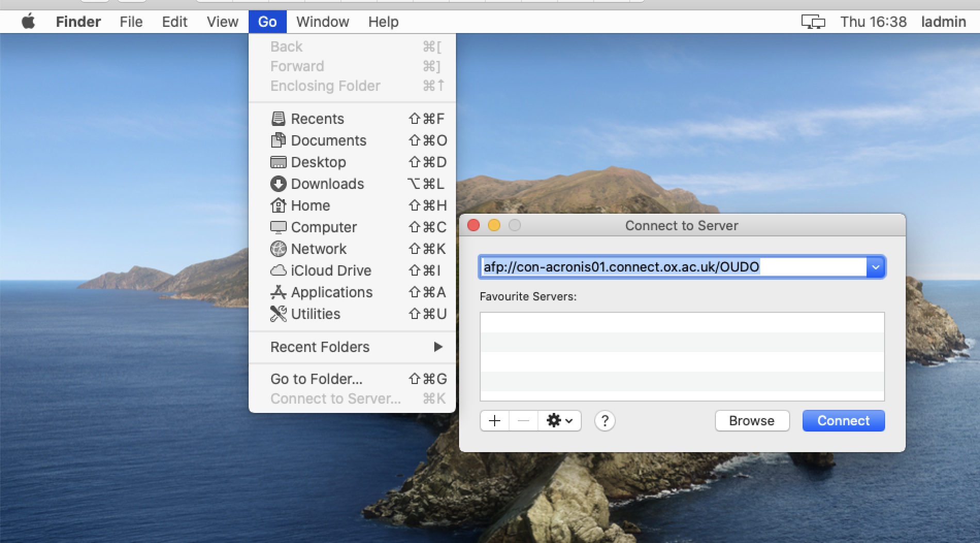Click the Recents icon in Go menu
Viewport: 980px width, 543px height.
(x=278, y=119)
